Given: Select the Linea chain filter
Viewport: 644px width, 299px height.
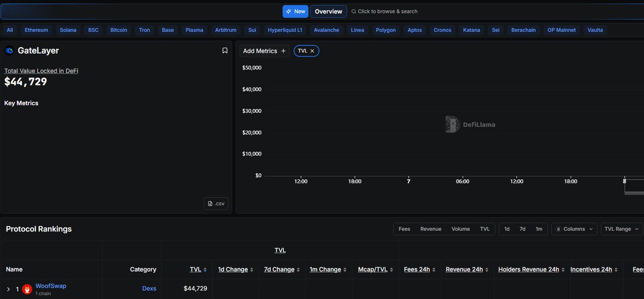Looking at the screenshot, I should click(x=357, y=30).
